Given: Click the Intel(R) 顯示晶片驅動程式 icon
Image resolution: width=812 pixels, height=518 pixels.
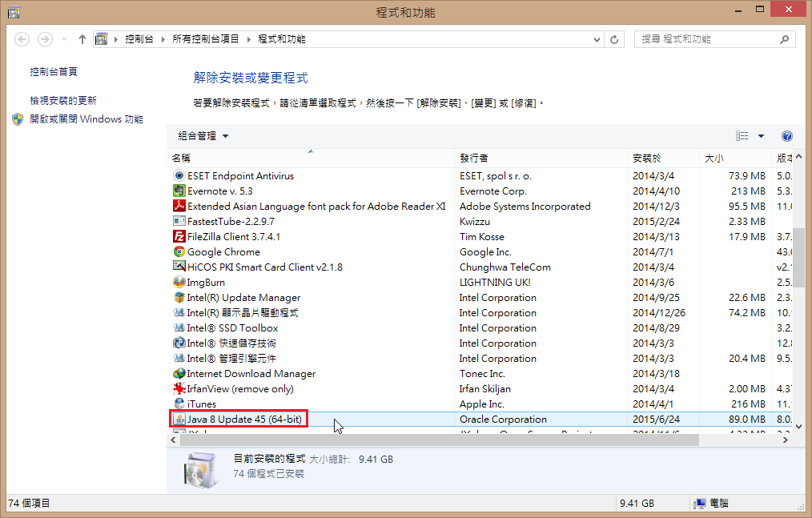Looking at the screenshot, I should click(x=179, y=313).
